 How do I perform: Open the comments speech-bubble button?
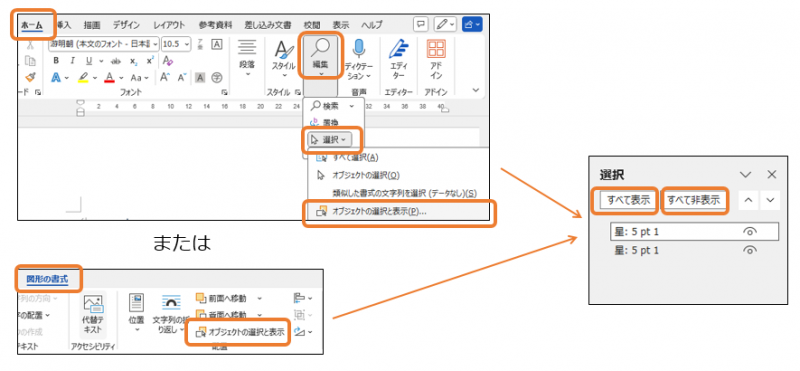(421, 24)
